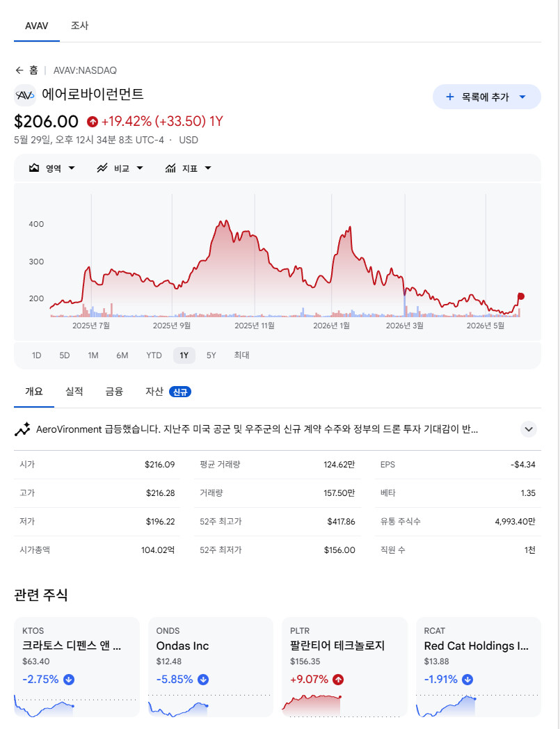
Task: Click the AeroVironment 급등했습니다 summary text
Action: pyautogui.click(x=257, y=429)
